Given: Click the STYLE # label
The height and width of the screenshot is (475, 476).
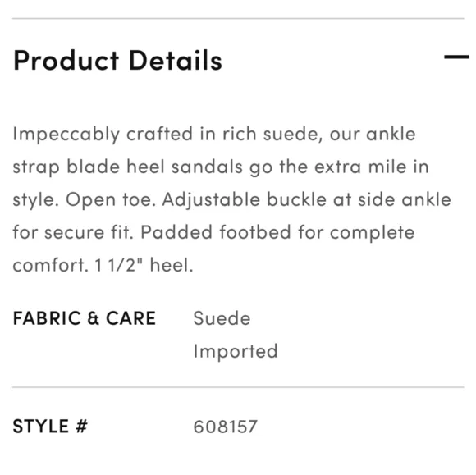Looking at the screenshot, I should [x=50, y=426].
